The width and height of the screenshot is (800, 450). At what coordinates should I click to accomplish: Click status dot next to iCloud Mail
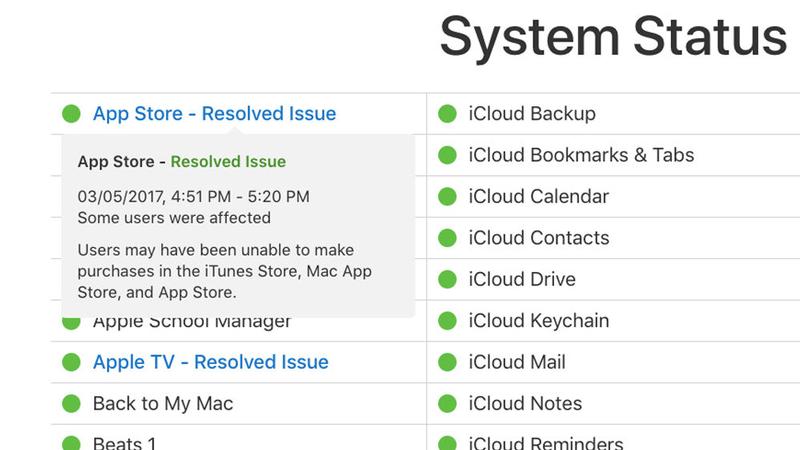coord(447,362)
